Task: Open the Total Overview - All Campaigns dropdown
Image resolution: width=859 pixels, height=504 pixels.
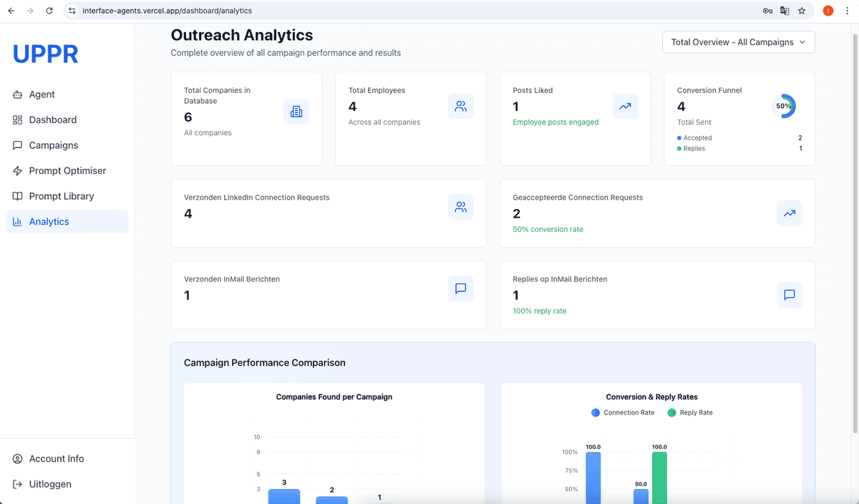Action: (x=738, y=42)
